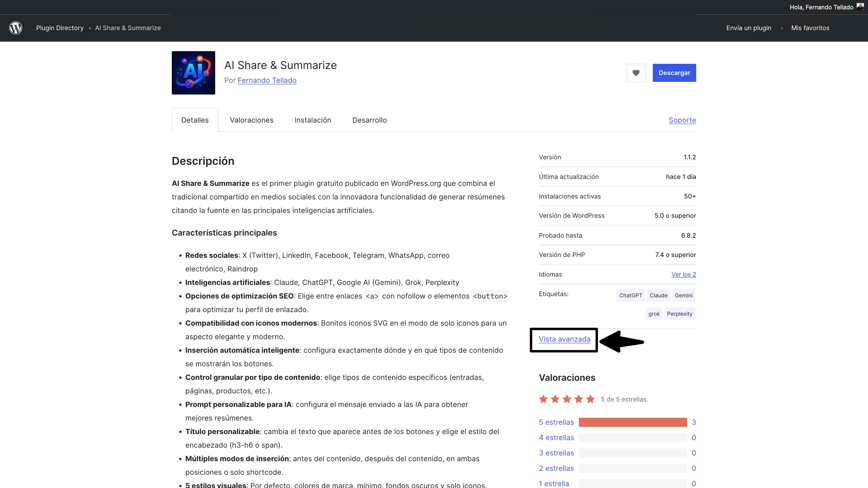The width and height of the screenshot is (868, 488).
Task: Click the ChatGPT tag
Action: tap(631, 295)
